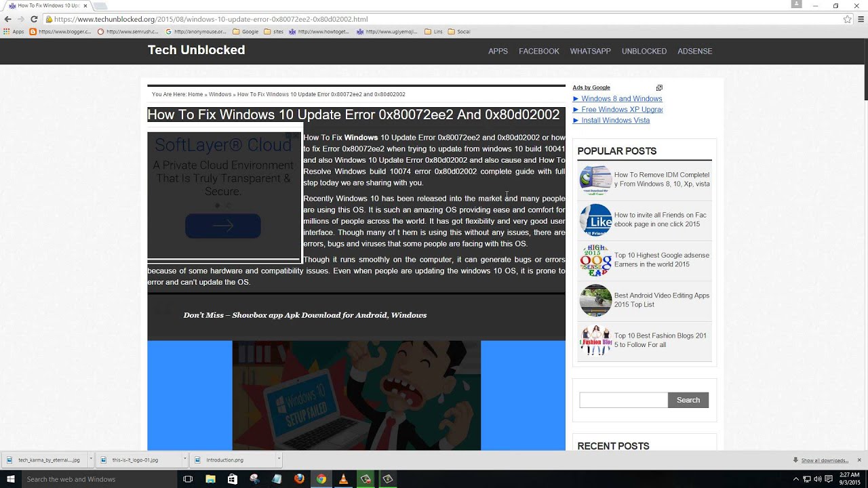Open VLC media player from taskbar

[x=343, y=479]
